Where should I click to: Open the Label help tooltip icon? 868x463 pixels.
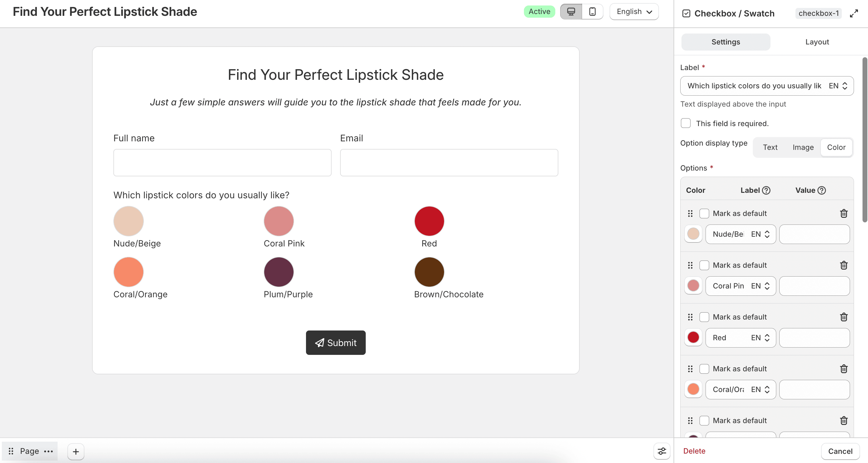(766, 191)
